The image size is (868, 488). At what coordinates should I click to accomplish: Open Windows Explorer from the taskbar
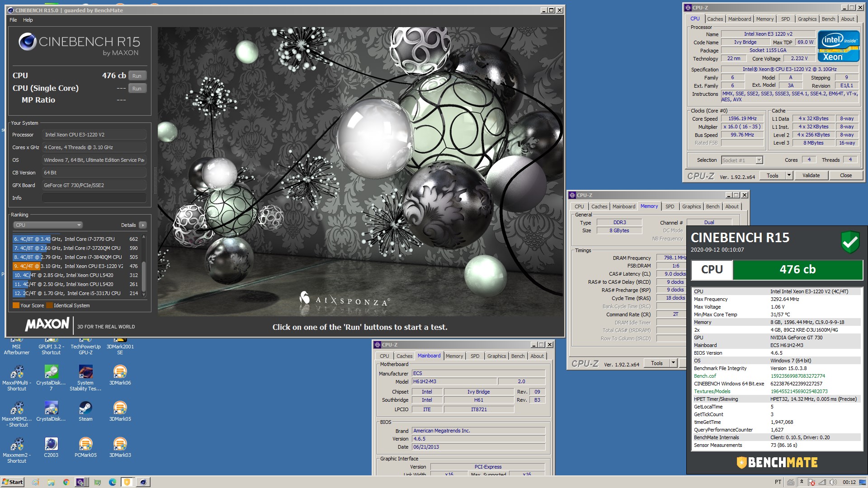coord(51,482)
